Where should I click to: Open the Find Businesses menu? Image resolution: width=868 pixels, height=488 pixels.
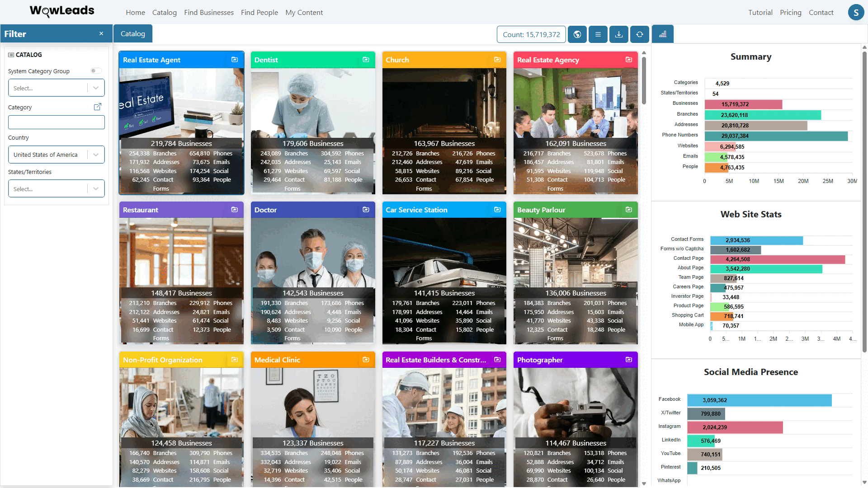(209, 13)
